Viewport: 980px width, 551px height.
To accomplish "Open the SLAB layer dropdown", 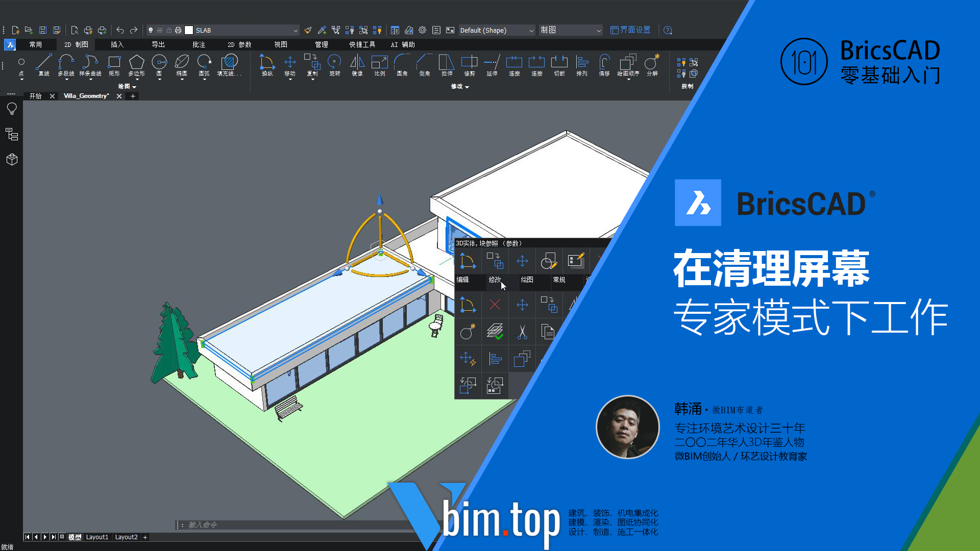I will pos(295,31).
